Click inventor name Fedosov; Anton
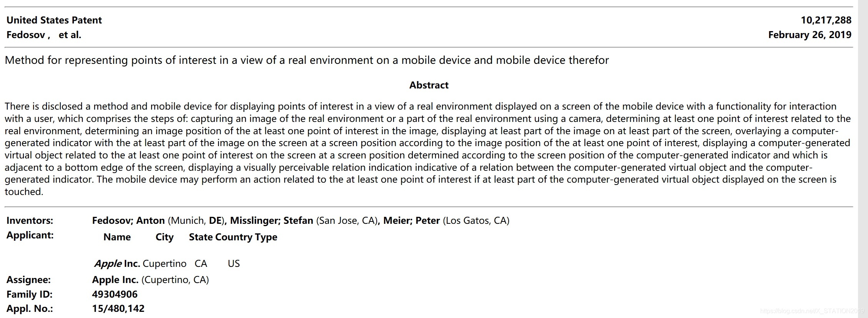Screen dimensions: 868x318 (x=129, y=221)
